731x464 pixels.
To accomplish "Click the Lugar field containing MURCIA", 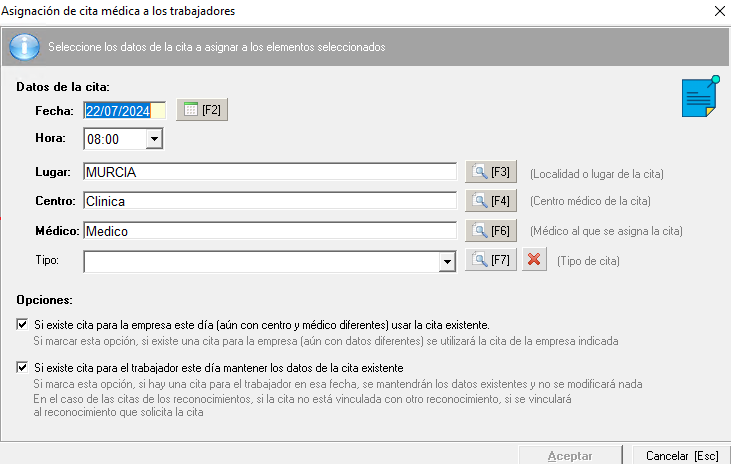I will pyautogui.click(x=270, y=172).
